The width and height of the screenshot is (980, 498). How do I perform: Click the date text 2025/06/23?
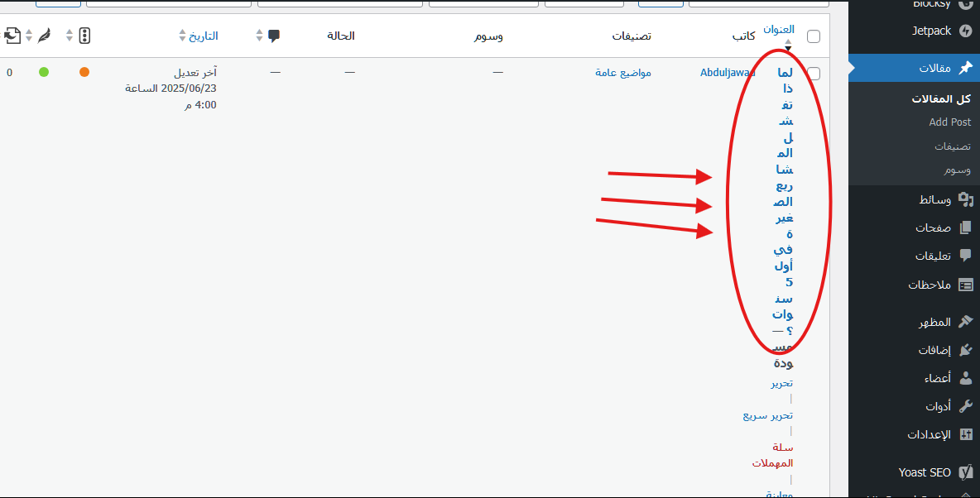[x=189, y=89]
